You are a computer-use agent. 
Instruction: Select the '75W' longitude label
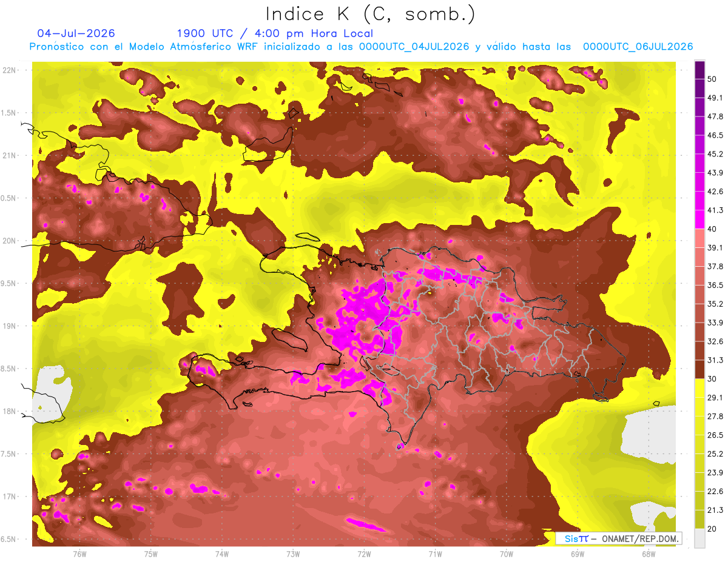pyautogui.click(x=151, y=554)
